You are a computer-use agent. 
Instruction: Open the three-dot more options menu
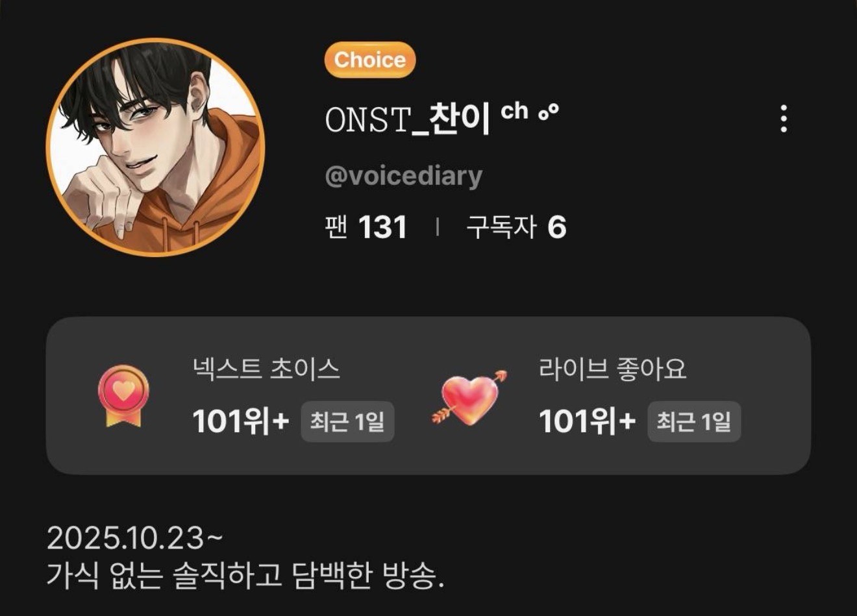784,118
